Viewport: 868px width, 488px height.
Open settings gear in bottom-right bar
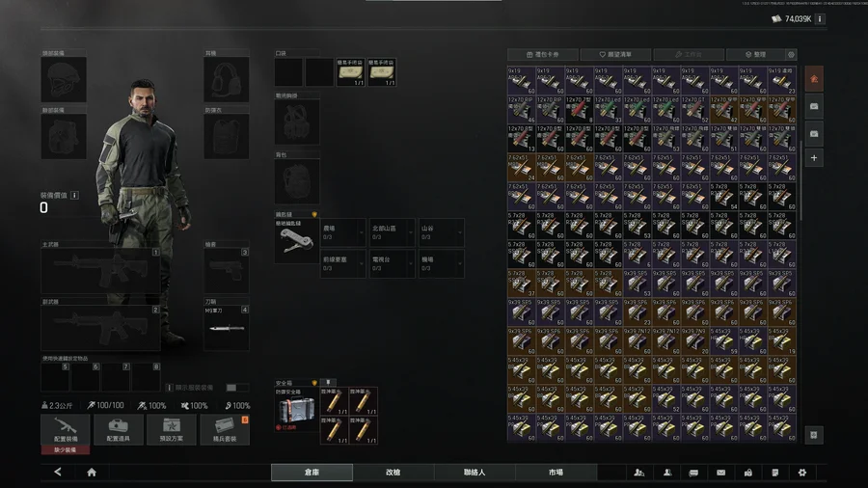click(x=801, y=473)
